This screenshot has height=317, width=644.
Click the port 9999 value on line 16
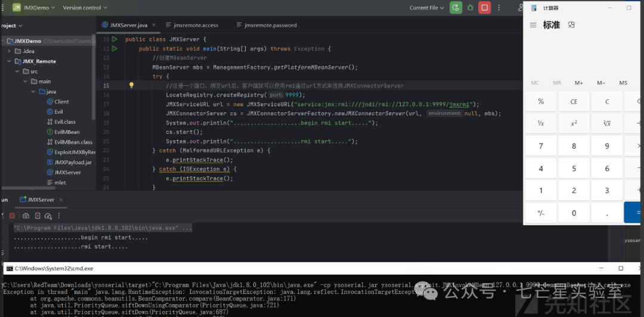[292, 95]
